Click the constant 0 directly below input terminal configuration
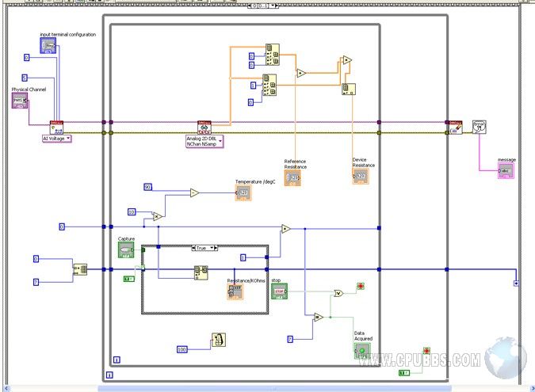535x392 pixels. coord(27,58)
